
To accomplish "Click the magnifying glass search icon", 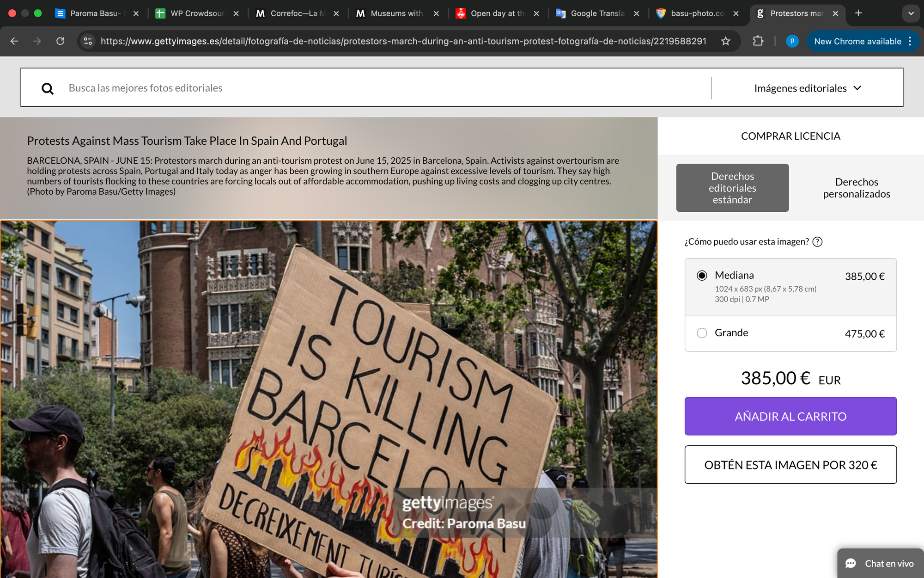I will click(x=48, y=88).
